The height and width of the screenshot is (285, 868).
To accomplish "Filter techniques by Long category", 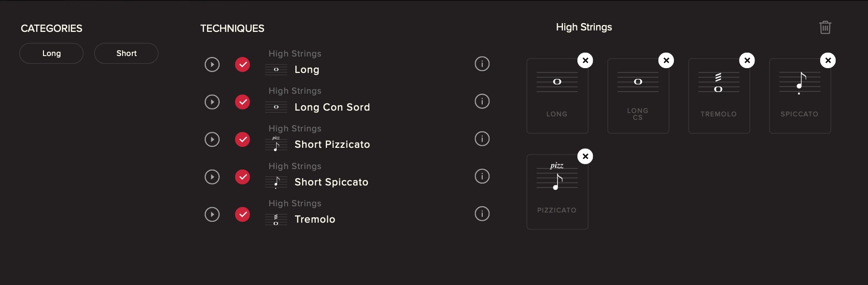I will click(x=51, y=53).
